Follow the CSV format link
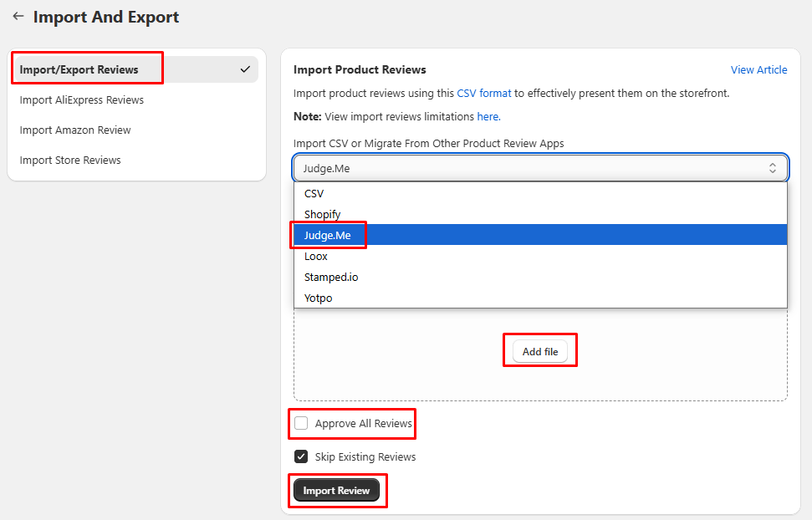The image size is (812, 520). pos(483,94)
